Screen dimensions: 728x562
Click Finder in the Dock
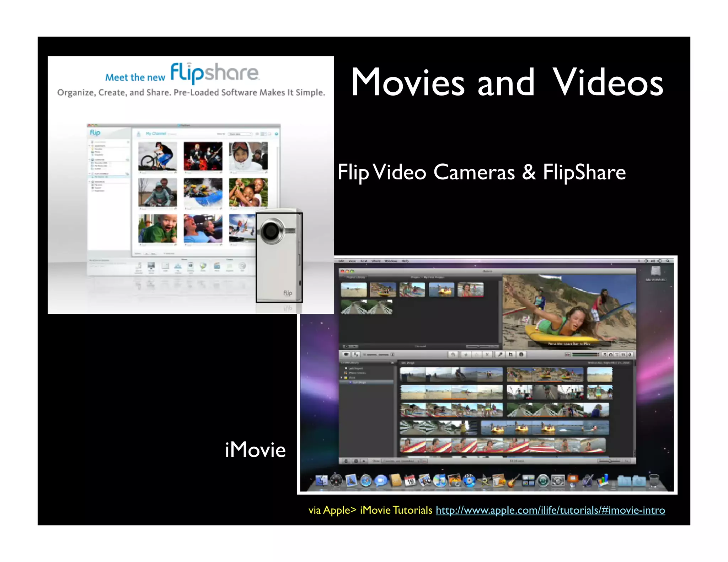click(322, 480)
